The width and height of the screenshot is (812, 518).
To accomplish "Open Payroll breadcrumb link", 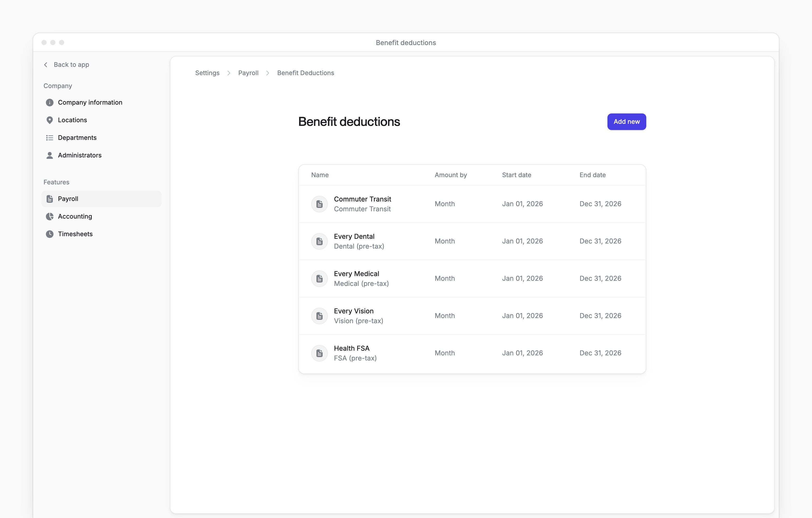I will [x=248, y=73].
